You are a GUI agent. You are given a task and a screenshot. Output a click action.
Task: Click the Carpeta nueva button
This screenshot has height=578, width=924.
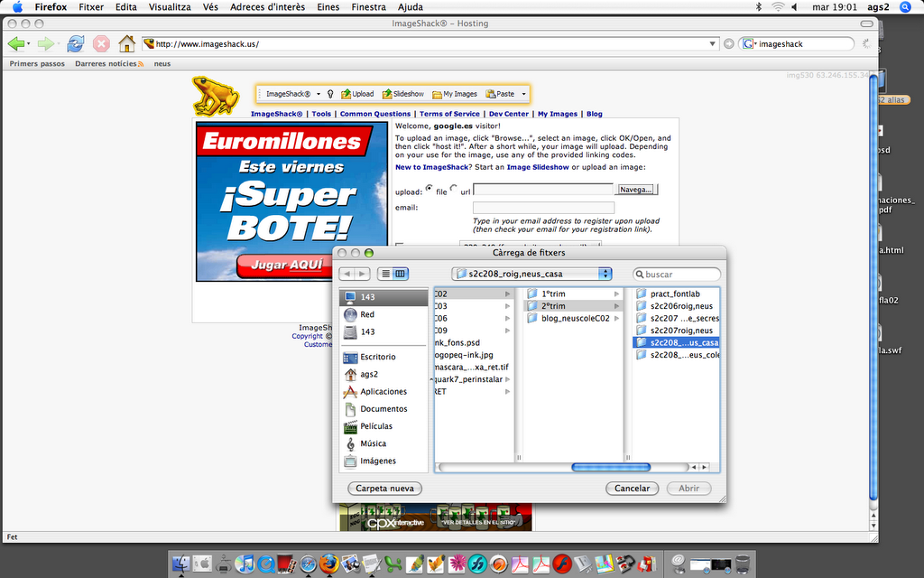click(384, 489)
